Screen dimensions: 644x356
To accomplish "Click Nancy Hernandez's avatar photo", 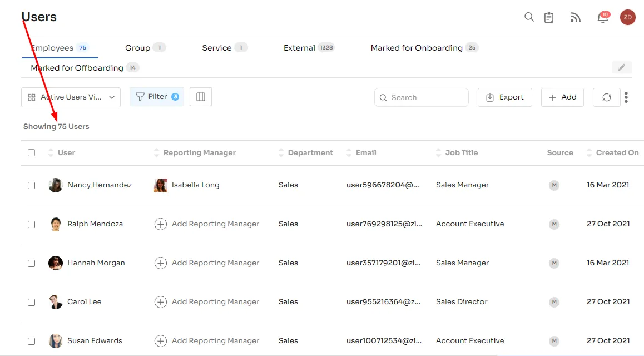I will pyautogui.click(x=56, y=185).
